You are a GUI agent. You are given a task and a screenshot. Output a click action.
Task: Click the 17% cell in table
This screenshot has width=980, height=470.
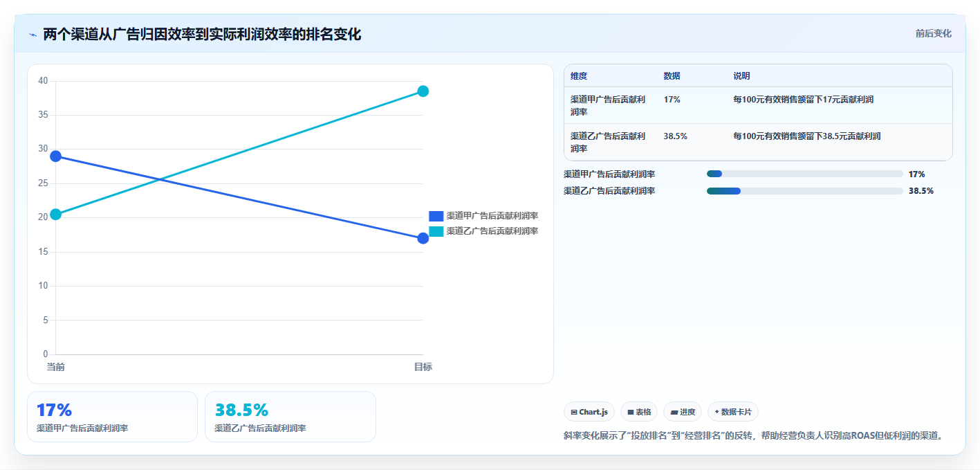pos(672,100)
